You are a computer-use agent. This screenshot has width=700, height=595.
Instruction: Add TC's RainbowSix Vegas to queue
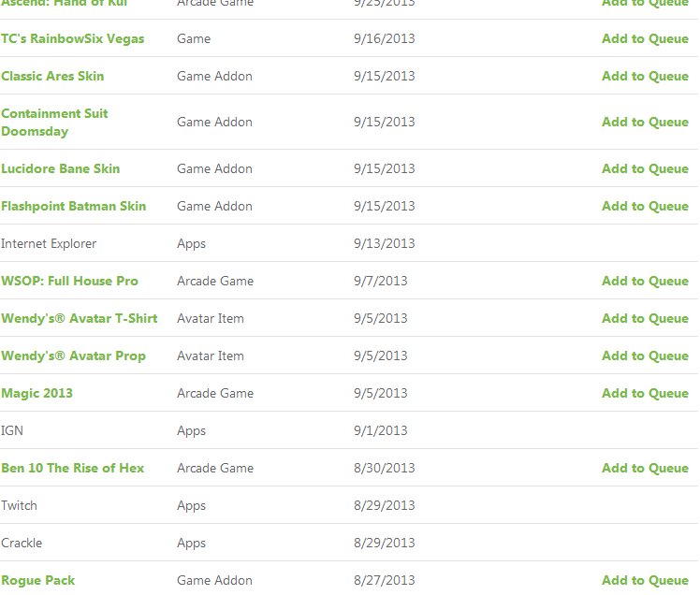645,39
